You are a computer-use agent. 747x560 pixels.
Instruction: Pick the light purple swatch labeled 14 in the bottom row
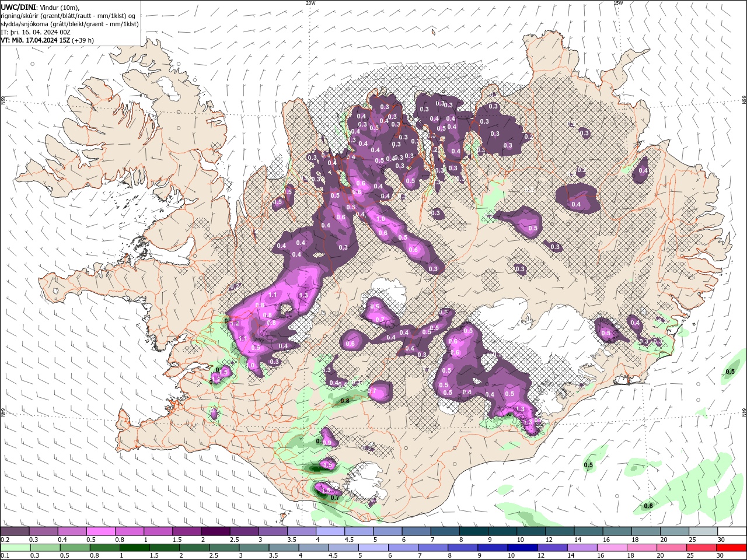point(581,548)
